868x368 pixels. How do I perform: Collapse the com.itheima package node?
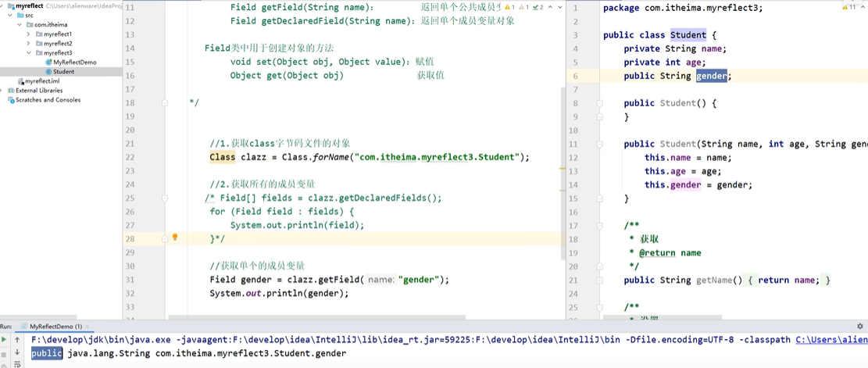pyautogui.click(x=20, y=25)
